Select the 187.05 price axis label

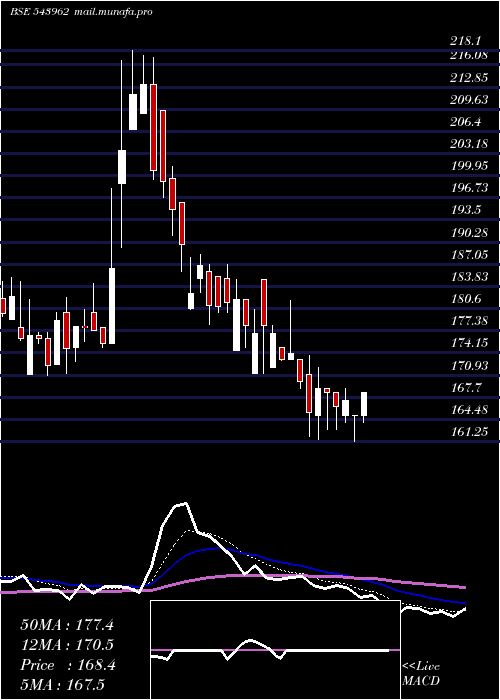point(469,255)
